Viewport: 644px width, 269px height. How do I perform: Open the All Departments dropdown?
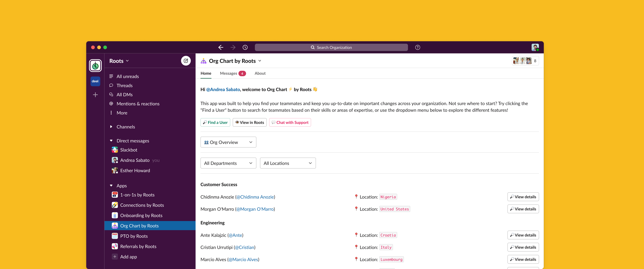[228, 163]
